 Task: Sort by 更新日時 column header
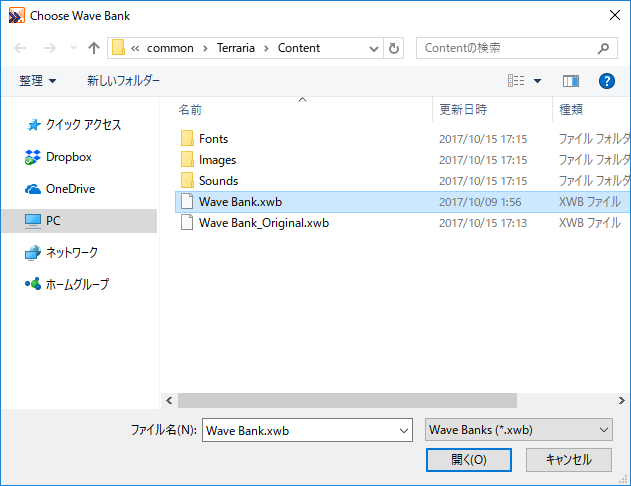(463, 109)
